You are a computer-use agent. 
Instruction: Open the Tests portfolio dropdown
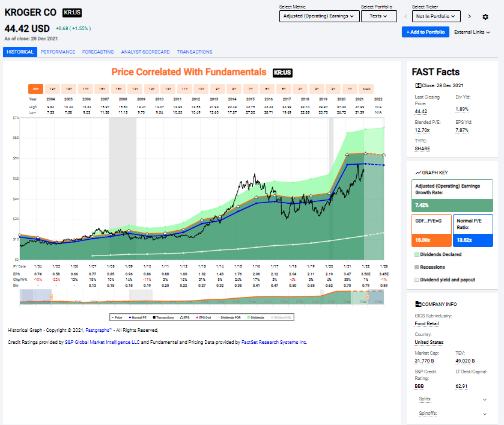pyautogui.click(x=378, y=16)
